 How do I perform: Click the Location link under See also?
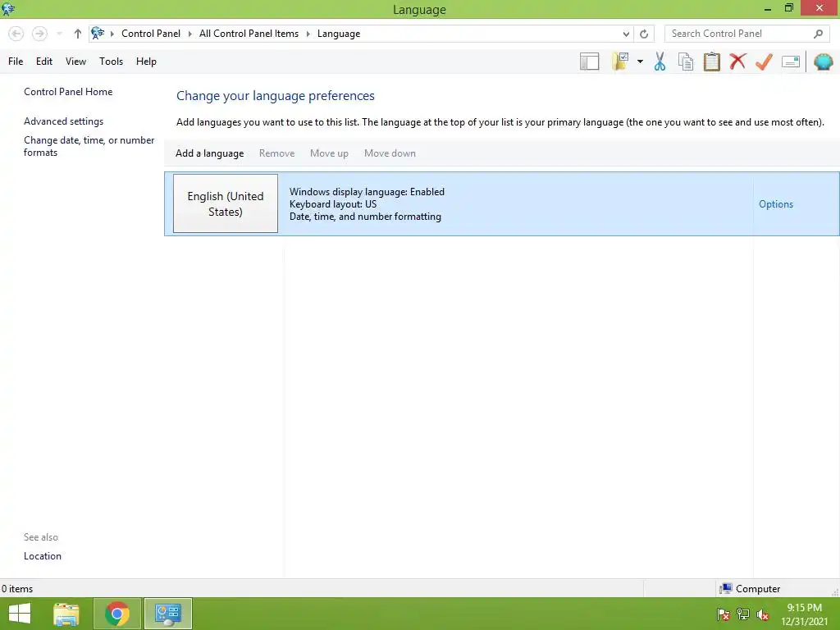coord(43,556)
